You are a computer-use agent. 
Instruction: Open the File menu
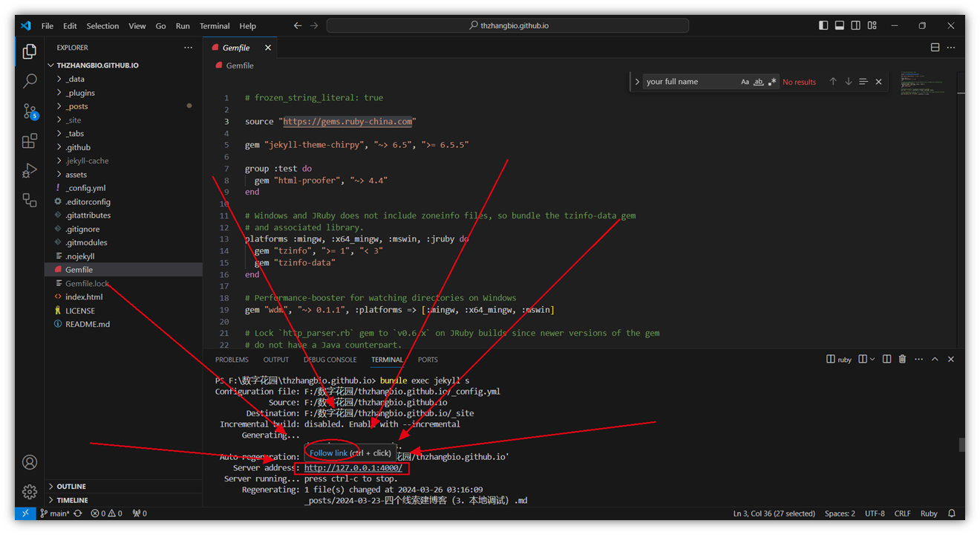point(48,26)
